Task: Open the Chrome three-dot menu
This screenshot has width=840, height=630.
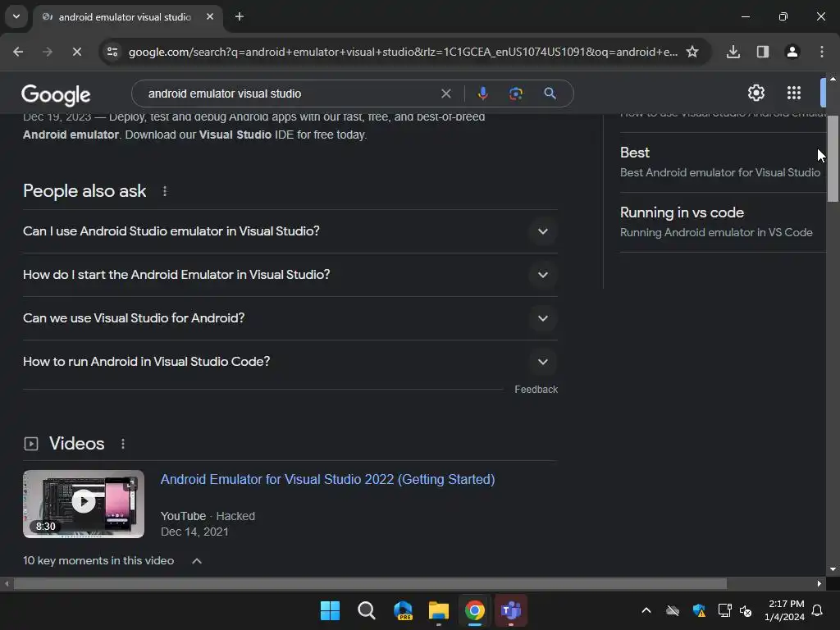Action: tap(822, 52)
